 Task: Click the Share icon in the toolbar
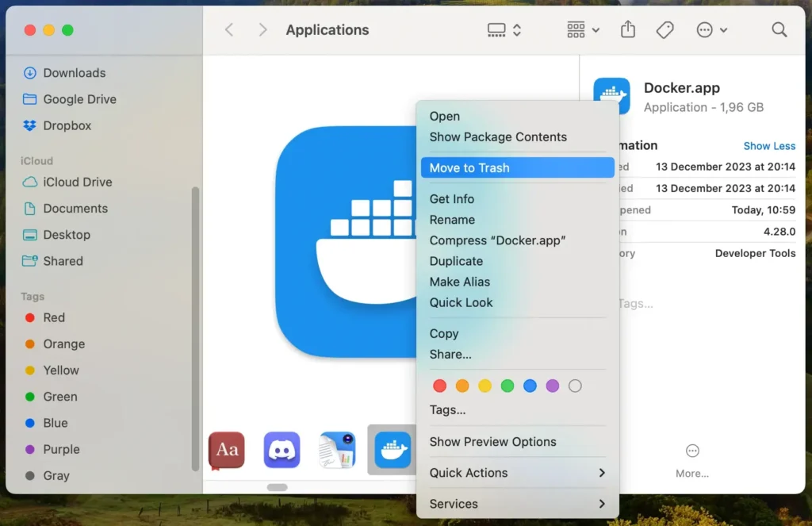point(627,29)
